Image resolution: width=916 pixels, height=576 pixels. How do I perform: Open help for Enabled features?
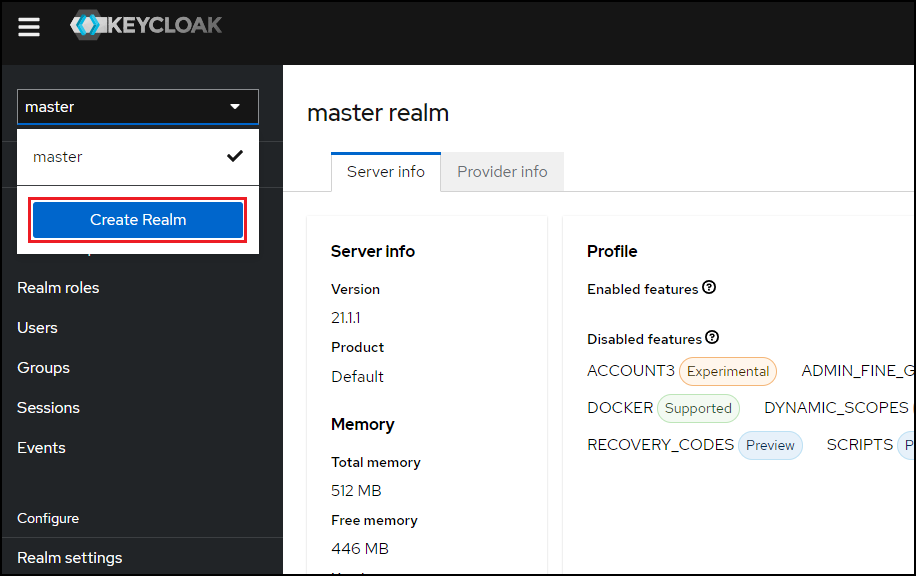(x=709, y=287)
